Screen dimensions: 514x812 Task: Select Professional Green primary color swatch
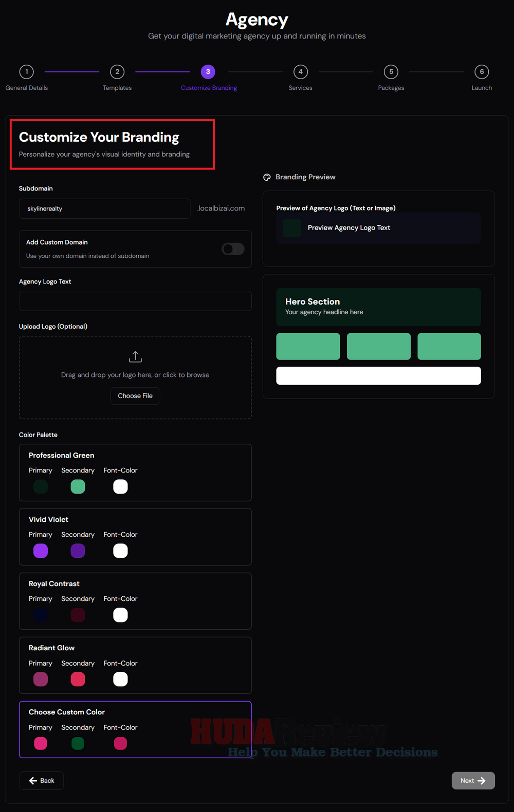pyautogui.click(x=41, y=487)
